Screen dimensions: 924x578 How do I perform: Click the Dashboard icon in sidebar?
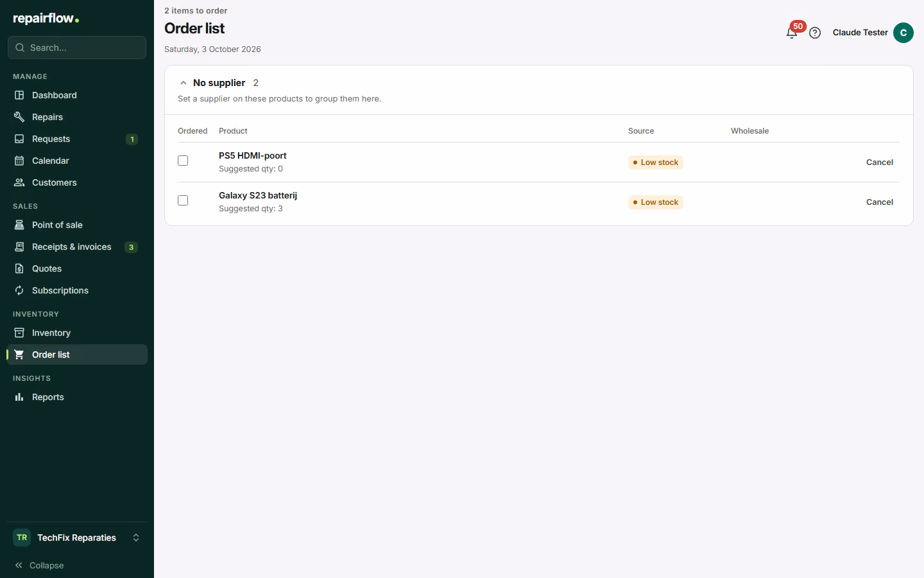pyautogui.click(x=19, y=95)
